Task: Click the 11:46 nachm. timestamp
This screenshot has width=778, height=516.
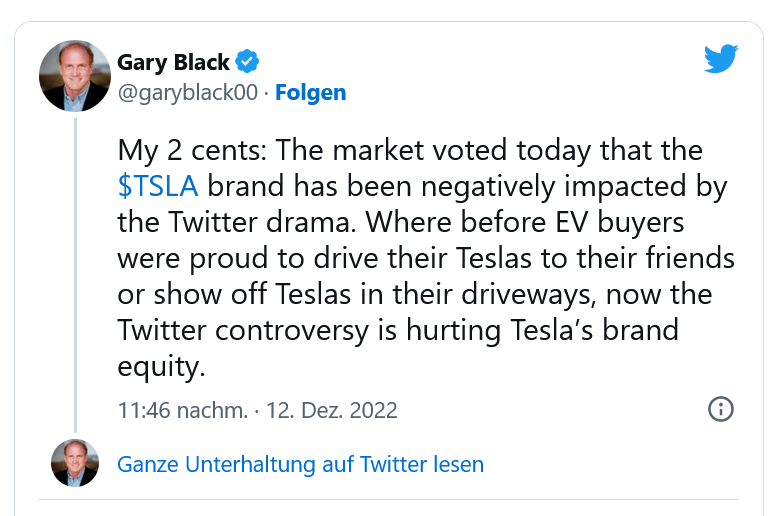Action: point(182,410)
